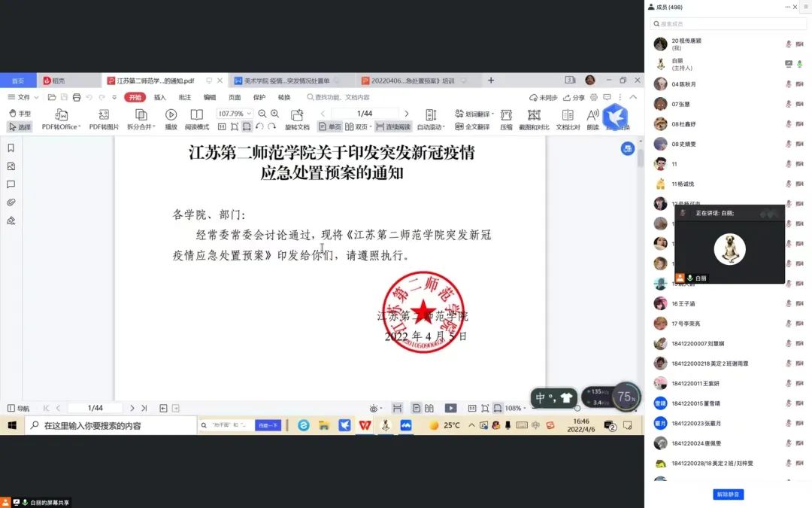The width and height of the screenshot is (812, 508).
Task: Click the PDF转Office conversion icon
Action: [x=61, y=115]
